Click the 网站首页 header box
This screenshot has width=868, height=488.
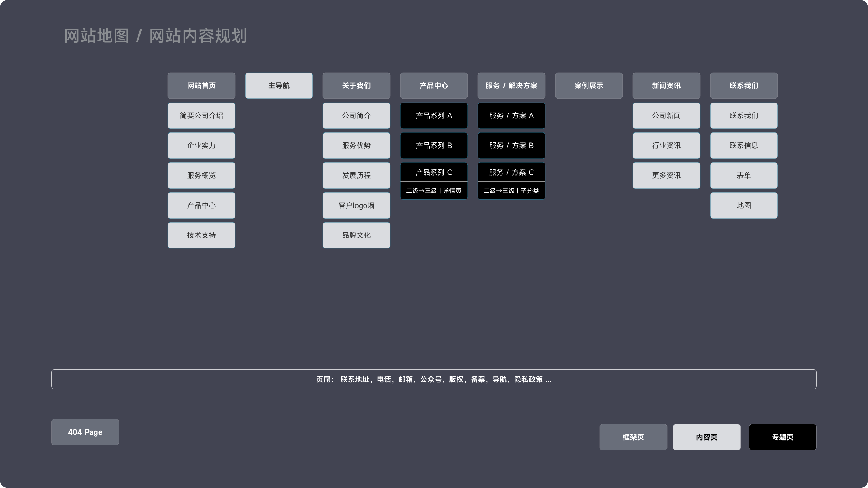201,85
